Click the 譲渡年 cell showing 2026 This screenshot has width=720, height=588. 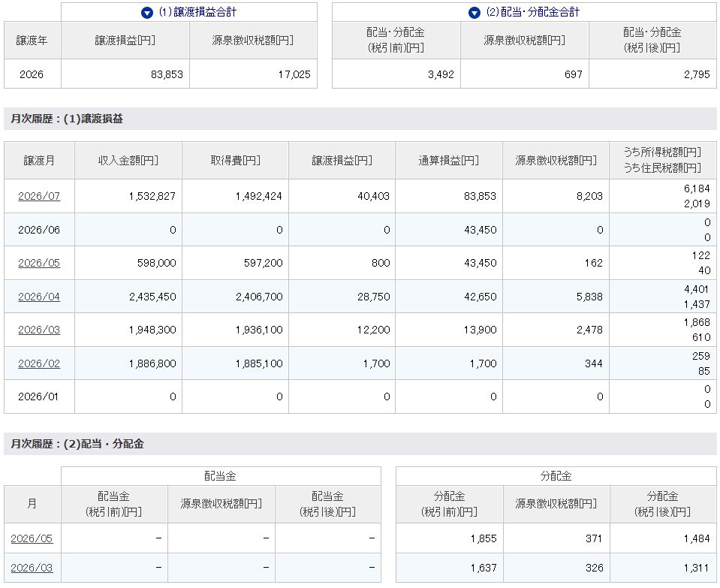point(32,74)
